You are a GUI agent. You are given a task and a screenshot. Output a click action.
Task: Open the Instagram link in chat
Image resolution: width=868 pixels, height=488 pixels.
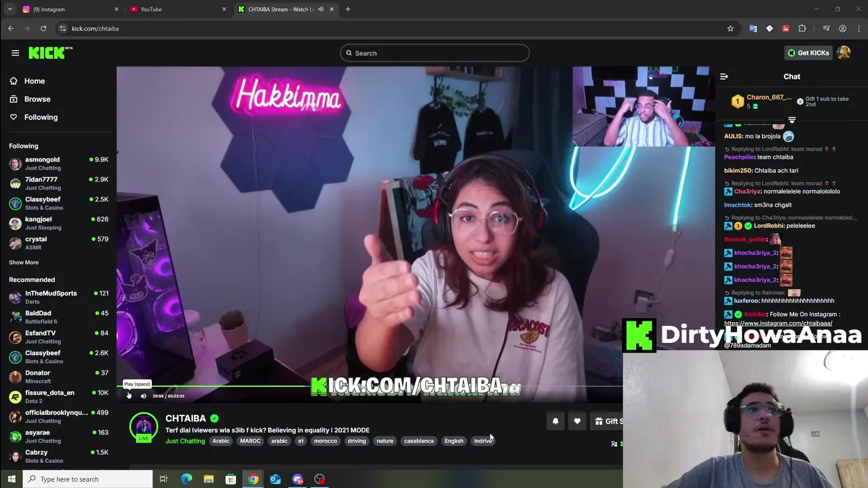pyautogui.click(x=778, y=323)
